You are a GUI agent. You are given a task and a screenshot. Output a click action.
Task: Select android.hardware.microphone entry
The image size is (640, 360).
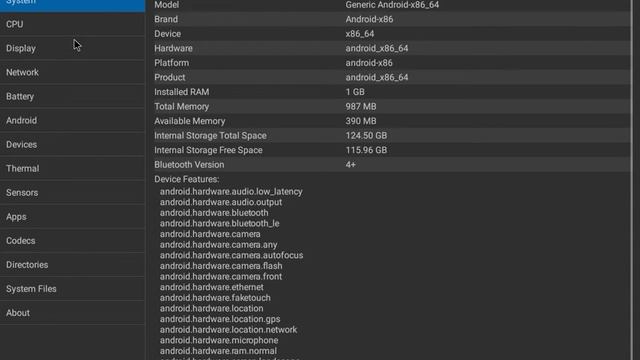pos(219,340)
